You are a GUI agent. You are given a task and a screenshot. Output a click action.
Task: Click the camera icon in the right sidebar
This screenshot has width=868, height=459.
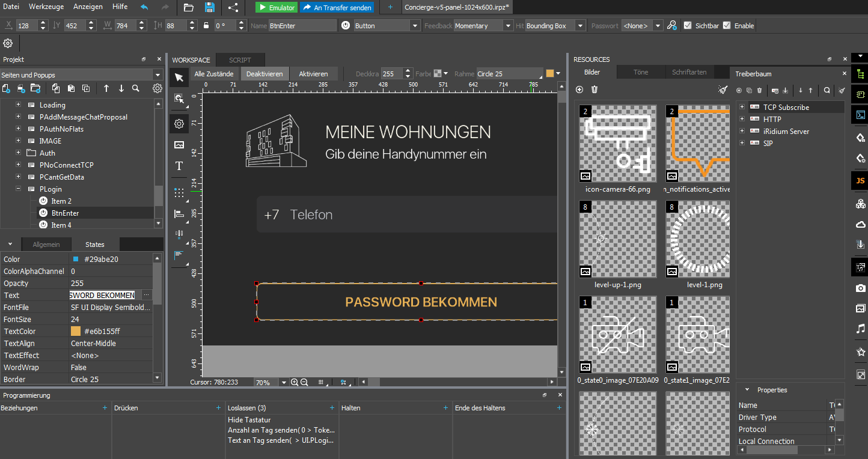860,288
